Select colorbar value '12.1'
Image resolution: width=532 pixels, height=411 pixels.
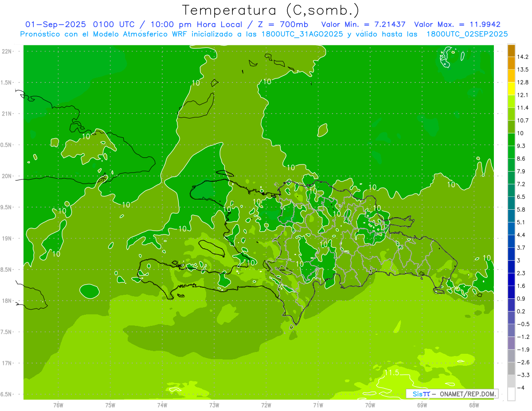523,95
